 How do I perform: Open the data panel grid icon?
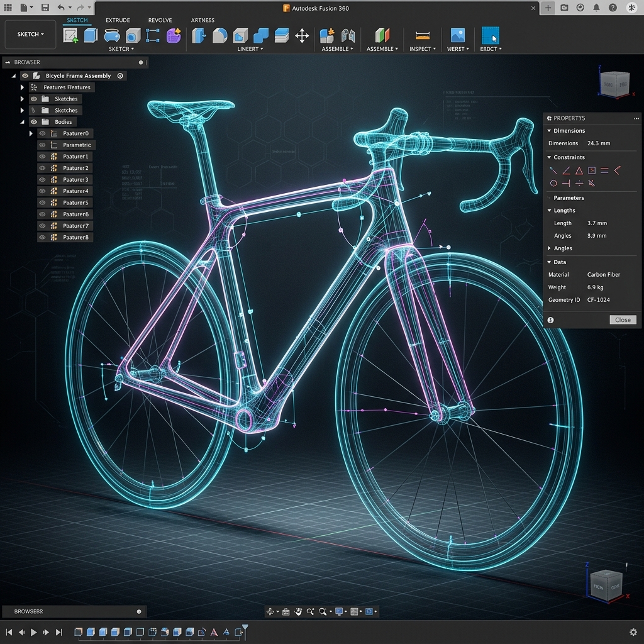8,8
